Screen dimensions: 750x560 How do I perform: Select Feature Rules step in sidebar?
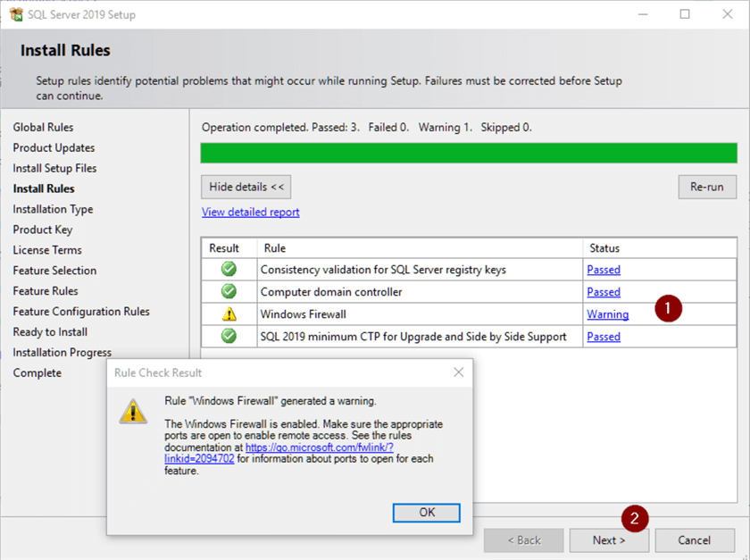pyautogui.click(x=46, y=291)
